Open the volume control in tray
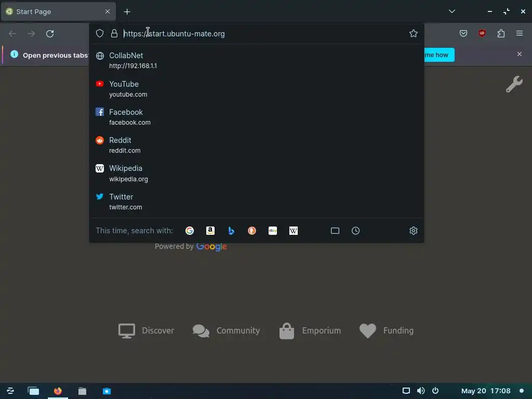This screenshot has width=532, height=399. (421, 391)
